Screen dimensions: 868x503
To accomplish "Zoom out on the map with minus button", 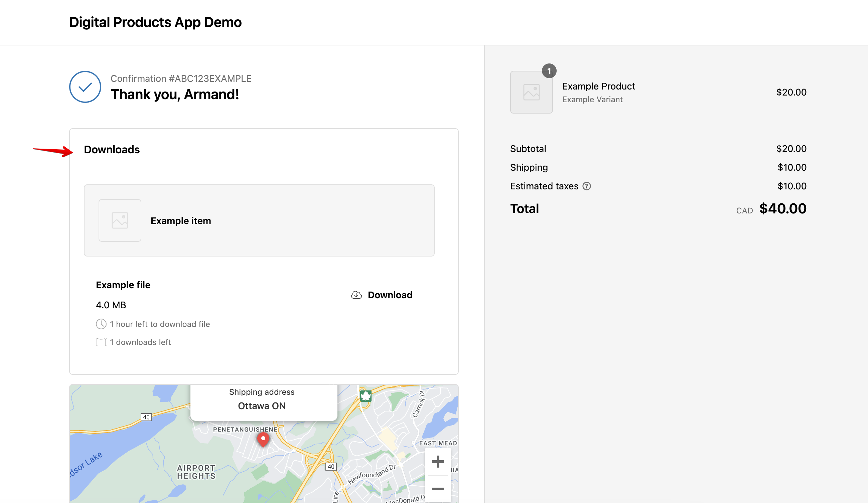I will (x=437, y=489).
